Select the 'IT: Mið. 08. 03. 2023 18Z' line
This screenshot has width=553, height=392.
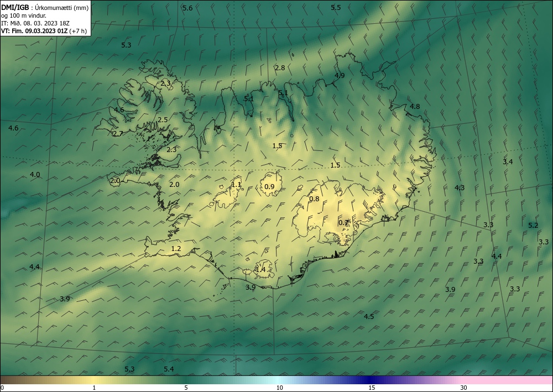tap(35, 23)
